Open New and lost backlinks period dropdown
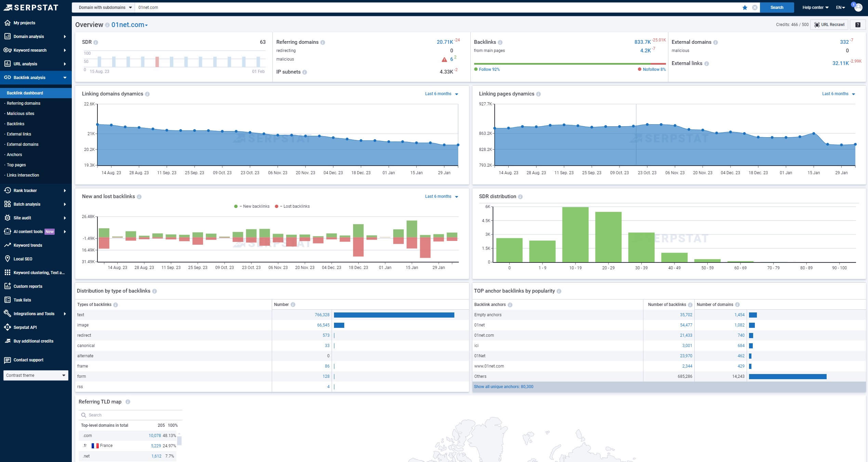Image resolution: width=868 pixels, height=462 pixels. [x=441, y=196]
